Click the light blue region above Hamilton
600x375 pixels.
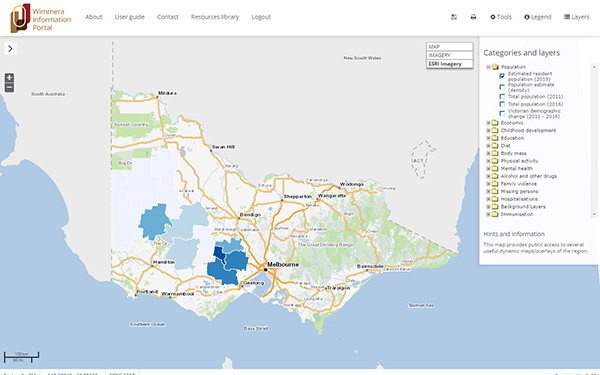tap(184, 253)
